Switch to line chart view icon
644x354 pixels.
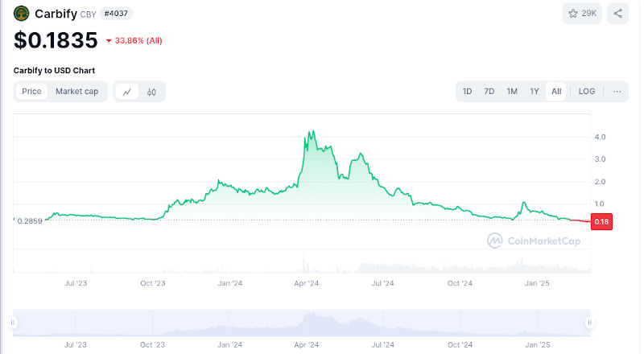[x=127, y=92]
